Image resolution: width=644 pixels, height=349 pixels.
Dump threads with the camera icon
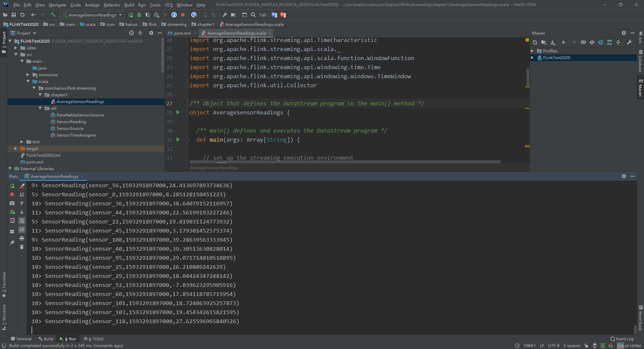pyautogui.click(x=12, y=203)
